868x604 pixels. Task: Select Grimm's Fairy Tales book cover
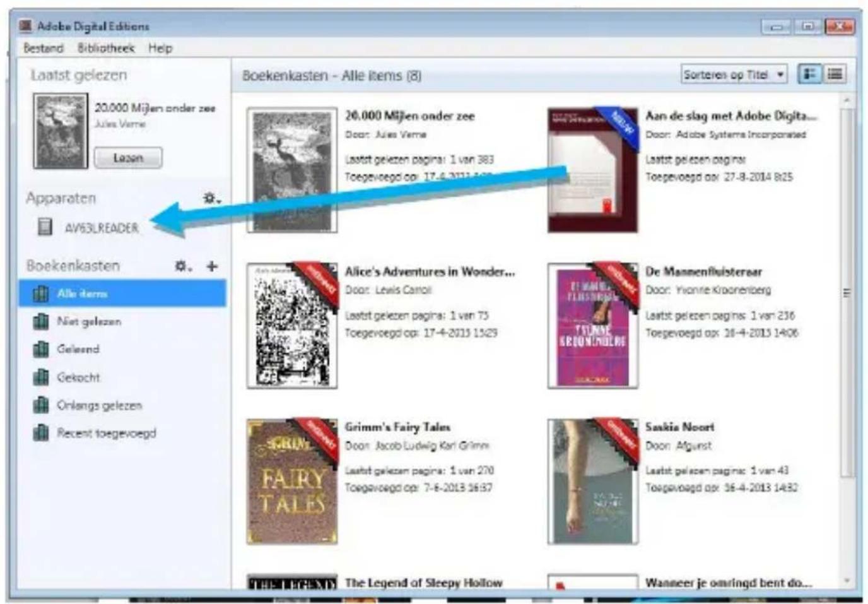coord(292,481)
